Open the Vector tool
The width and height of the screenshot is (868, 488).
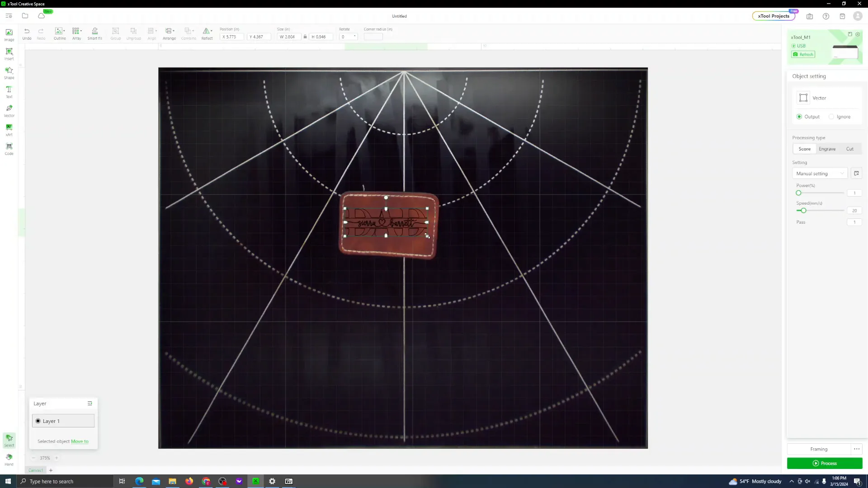pos(9,110)
